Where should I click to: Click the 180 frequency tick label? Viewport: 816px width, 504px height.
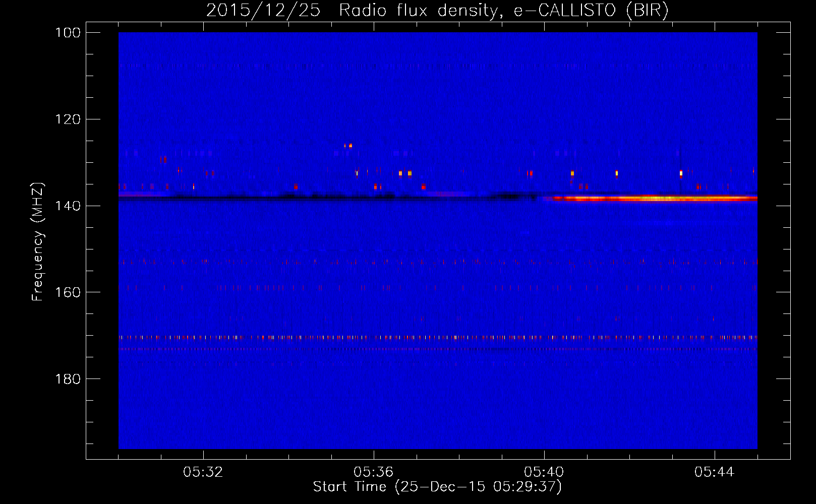pyautogui.click(x=67, y=379)
